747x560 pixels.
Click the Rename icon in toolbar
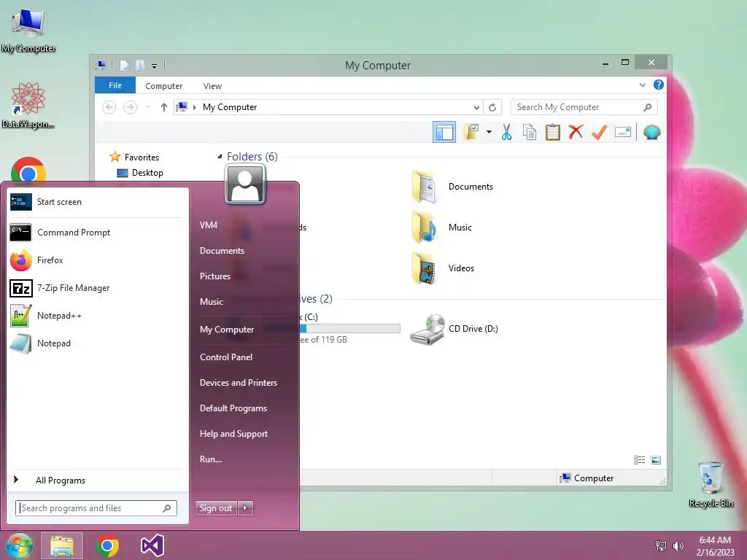pos(623,133)
